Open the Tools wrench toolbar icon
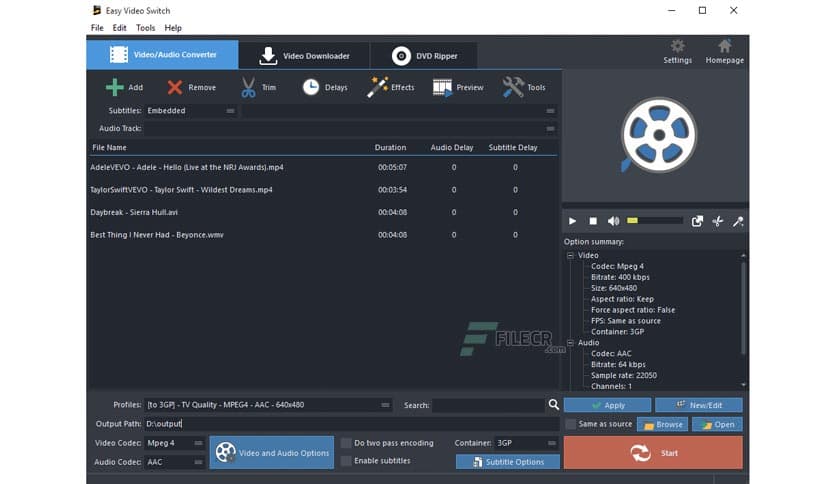Image resolution: width=836 pixels, height=484 pixels. [513, 87]
